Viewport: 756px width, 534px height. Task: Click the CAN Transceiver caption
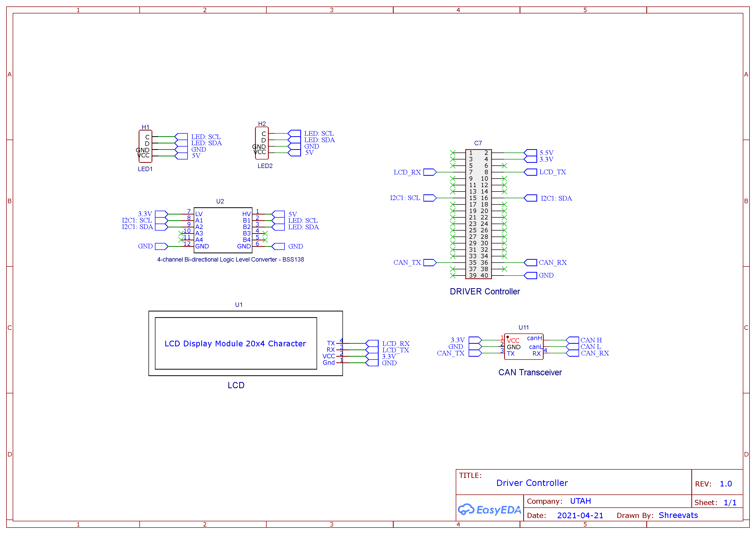(x=530, y=372)
